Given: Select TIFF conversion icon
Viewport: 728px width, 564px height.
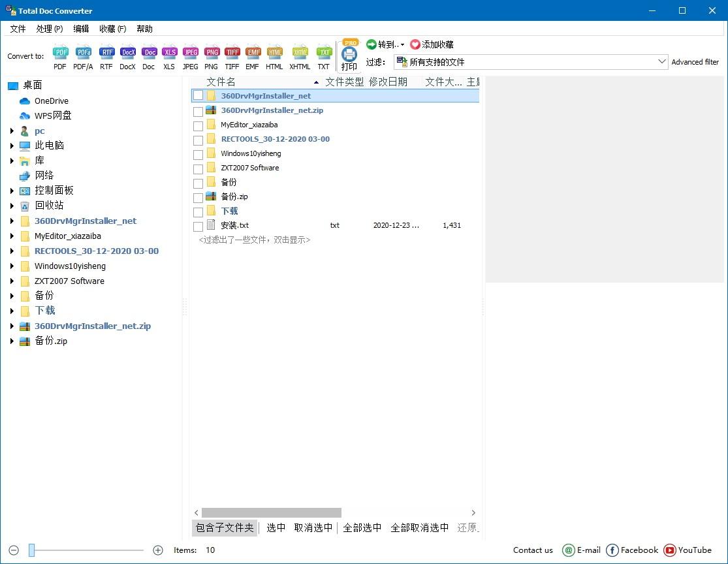Looking at the screenshot, I should (x=232, y=52).
